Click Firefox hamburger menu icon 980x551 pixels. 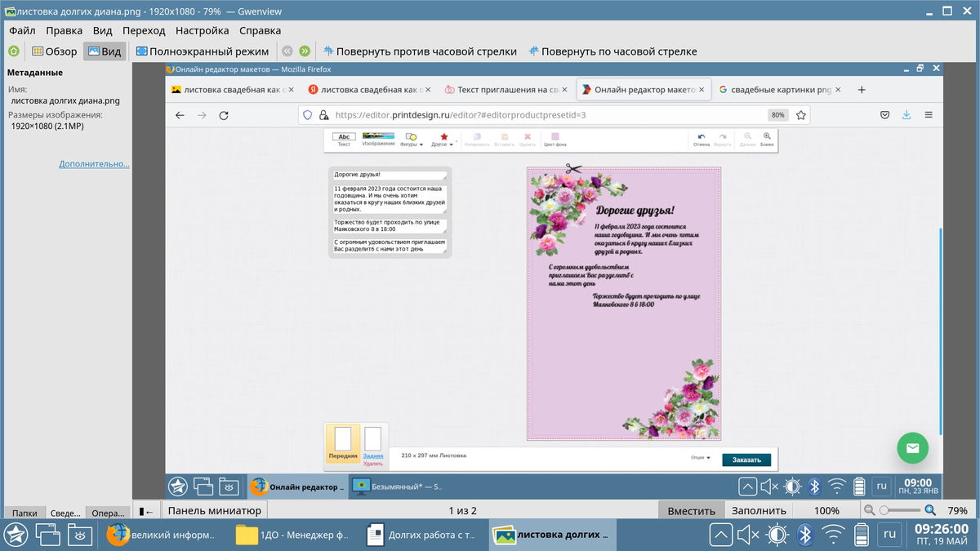coord(929,115)
